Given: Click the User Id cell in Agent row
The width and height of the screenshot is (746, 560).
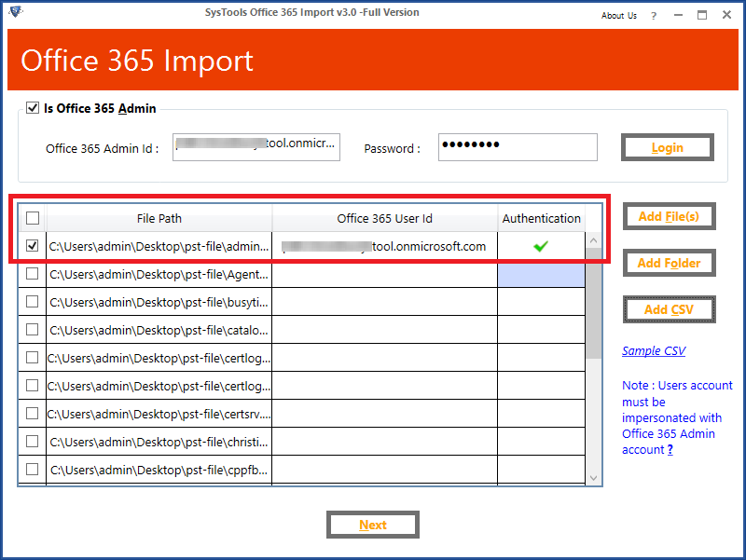Looking at the screenshot, I should (x=384, y=274).
